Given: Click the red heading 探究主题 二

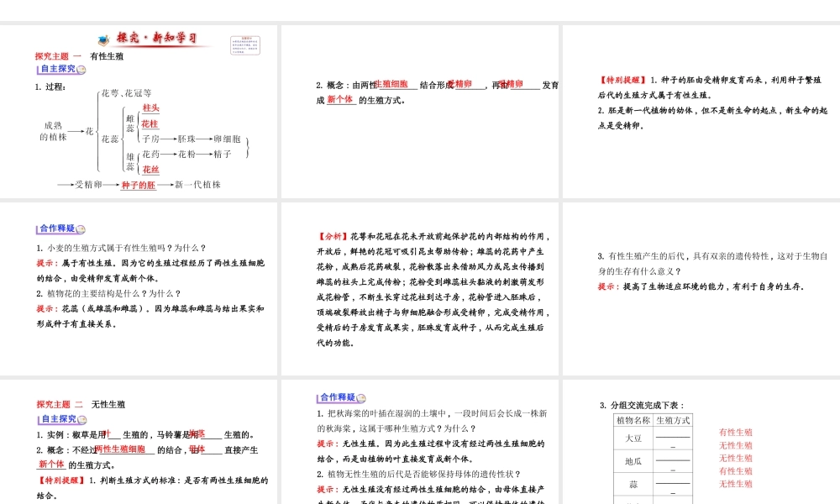Looking at the screenshot, I should (x=60, y=404).
